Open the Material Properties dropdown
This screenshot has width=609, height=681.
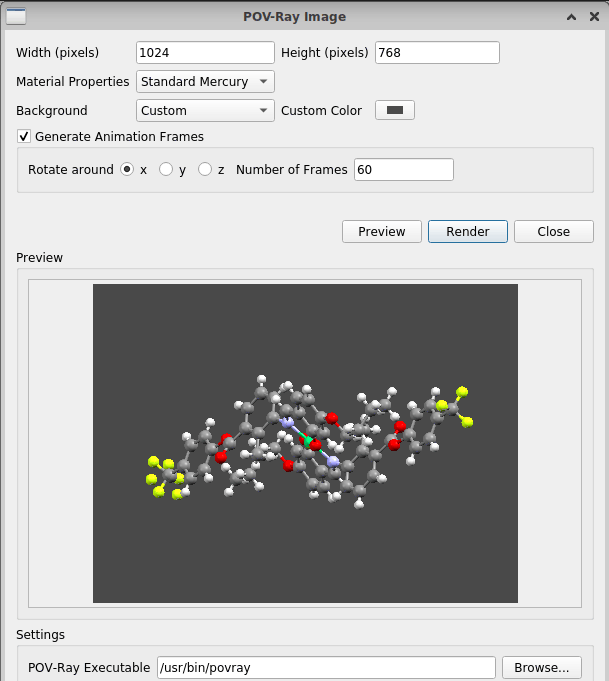[205, 82]
